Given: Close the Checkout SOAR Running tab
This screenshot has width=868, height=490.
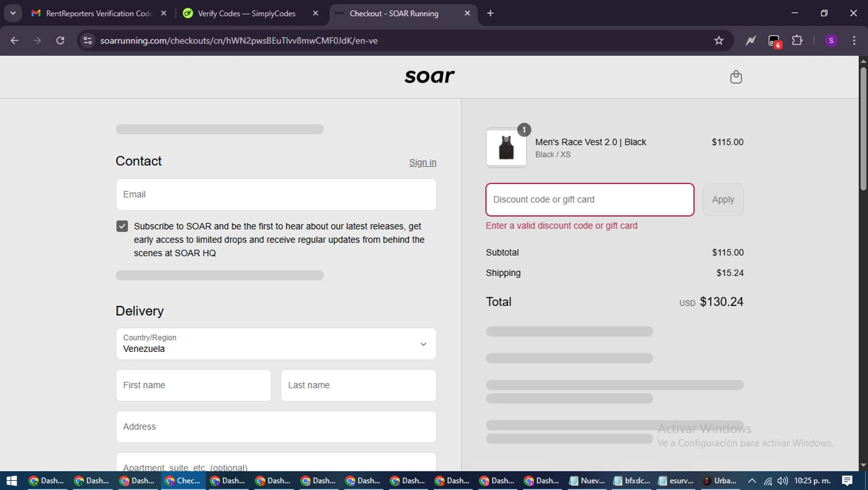Looking at the screenshot, I should pyautogui.click(x=468, y=13).
